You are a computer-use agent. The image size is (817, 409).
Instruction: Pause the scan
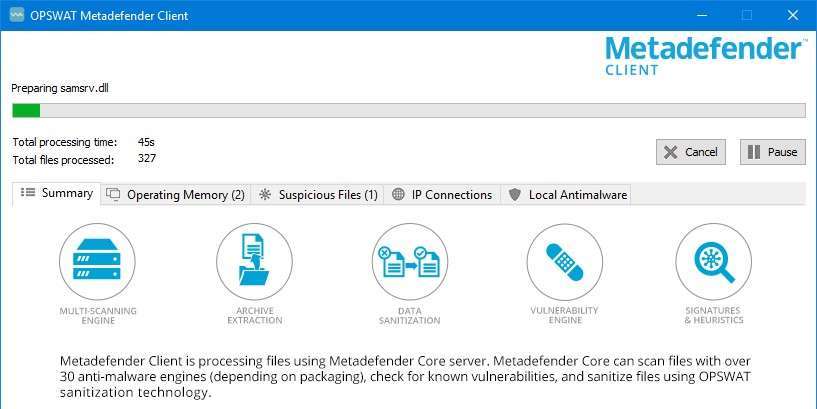click(x=773, y=152)
